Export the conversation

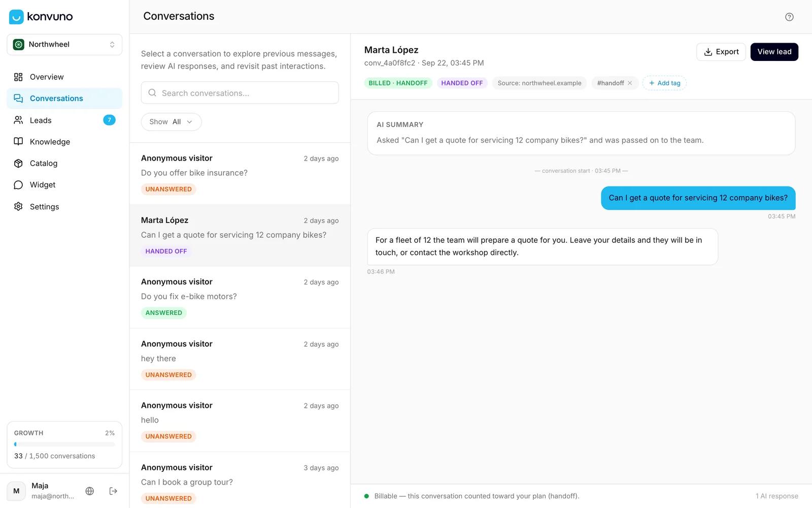[x=721, y=52]
